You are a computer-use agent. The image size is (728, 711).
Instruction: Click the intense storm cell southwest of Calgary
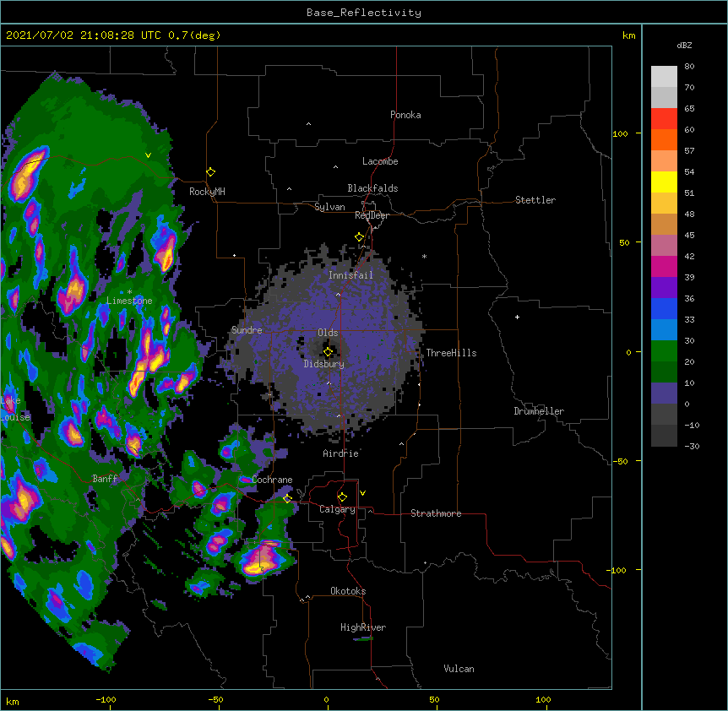pyautogui.click(x=263, y=559)
